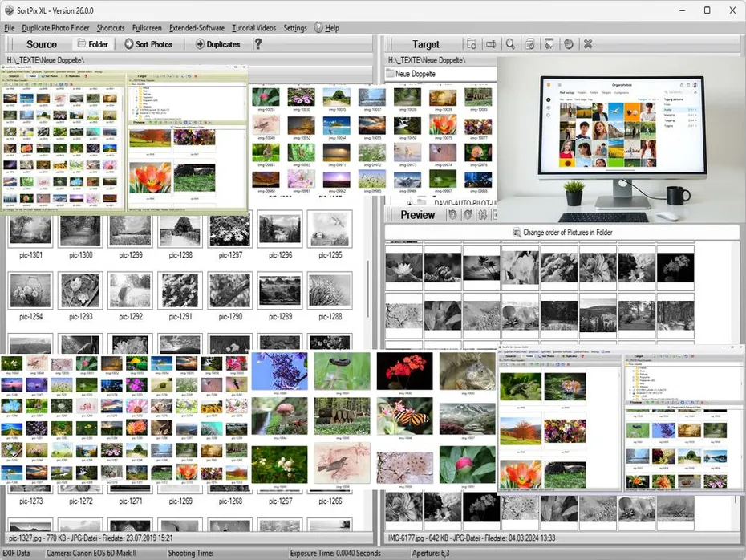This screenshot has width=746, height=560.
Task: Open the Tutorial Videos menu
Action: 253,27
